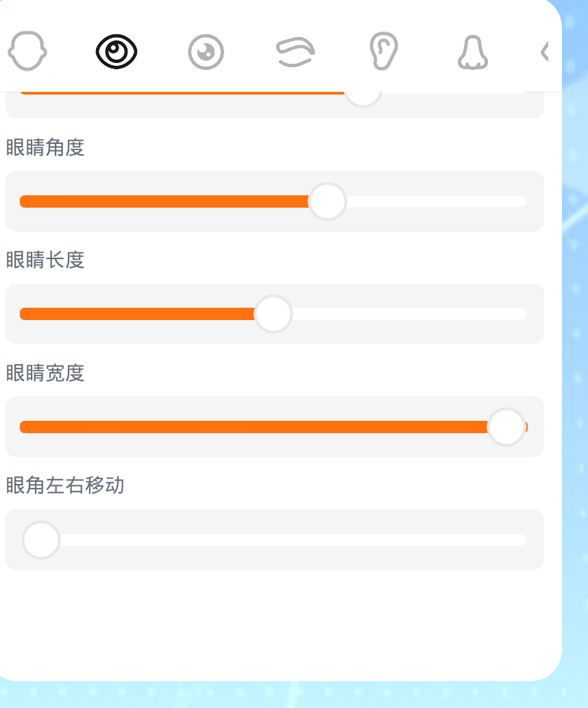
Task: Click the 眼睛宽度 slider handle
Action: [x=506, y=427]
